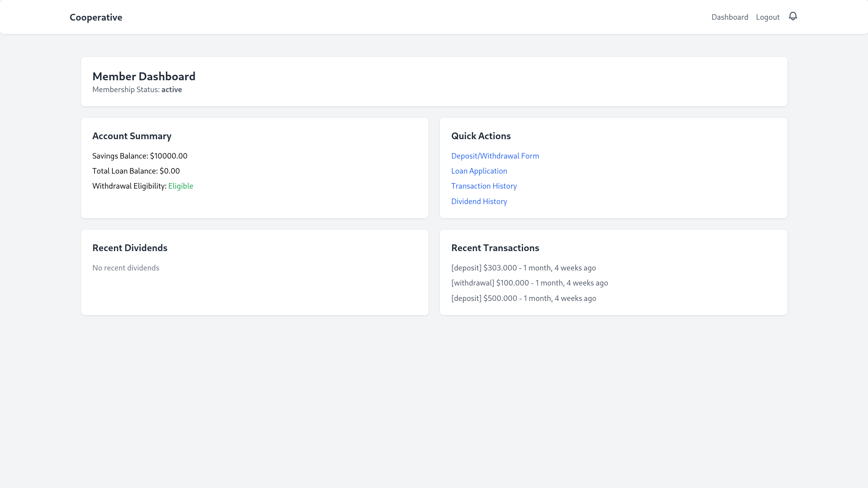Open the Loan Application link
Viewport: 868px width, 488px height.
(x=479, y=171)
